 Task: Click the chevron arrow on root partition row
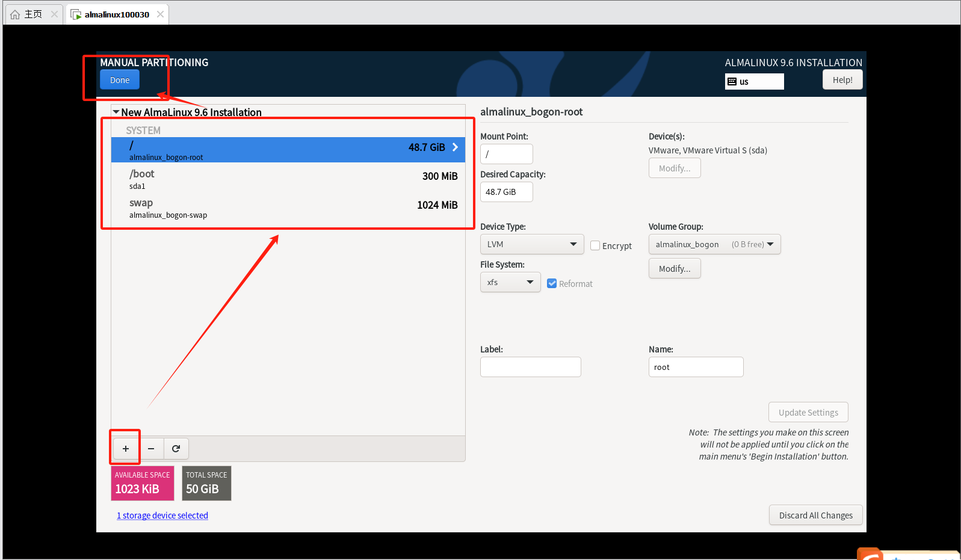click(455, 147)
